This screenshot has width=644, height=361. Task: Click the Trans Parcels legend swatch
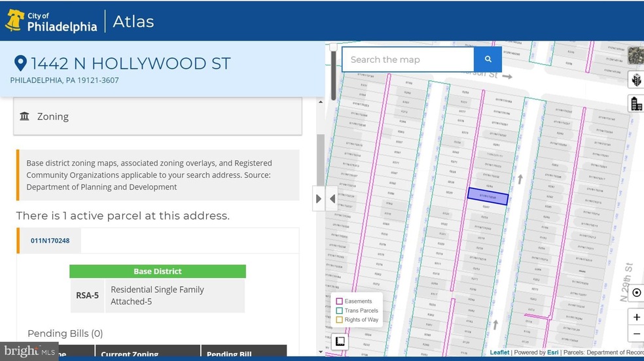click(x=339, y=311)
